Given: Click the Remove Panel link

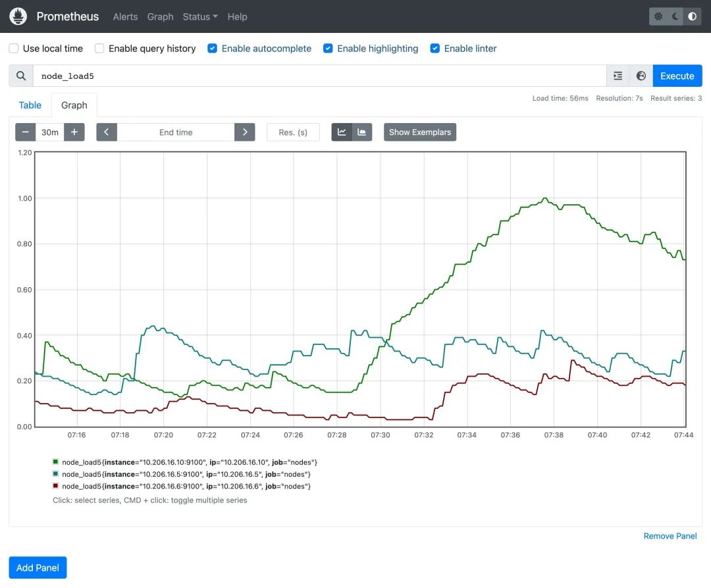Looking at the screenshot, I should pyautogui.click(x=670, y=536).
